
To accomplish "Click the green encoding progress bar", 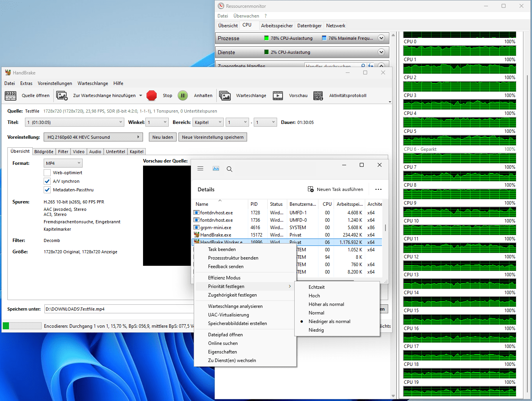I will 22,326.
